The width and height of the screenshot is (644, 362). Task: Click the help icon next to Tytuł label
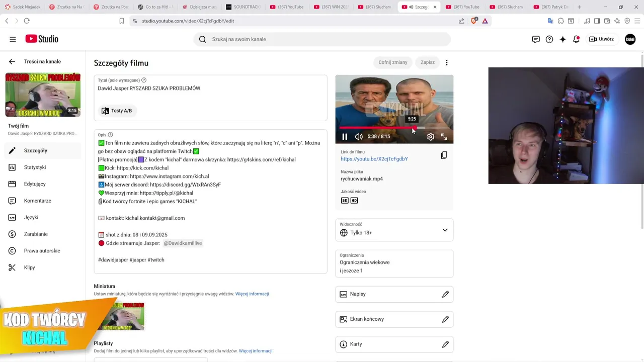[144, 80]
